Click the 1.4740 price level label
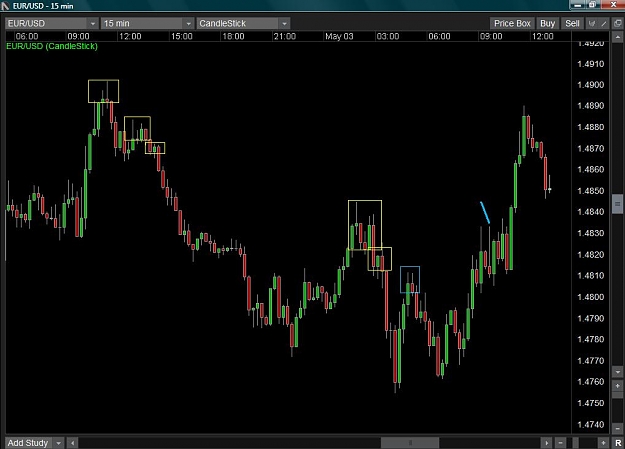The height and width of the screenshot is (449, 625). tap(590, 425)
